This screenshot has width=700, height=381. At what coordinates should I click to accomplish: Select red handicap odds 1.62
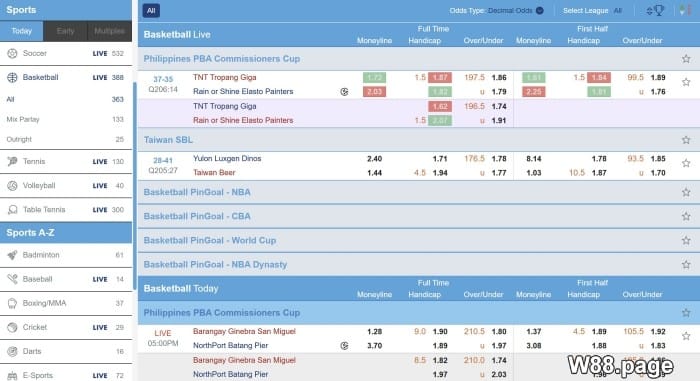click(440, 107)
